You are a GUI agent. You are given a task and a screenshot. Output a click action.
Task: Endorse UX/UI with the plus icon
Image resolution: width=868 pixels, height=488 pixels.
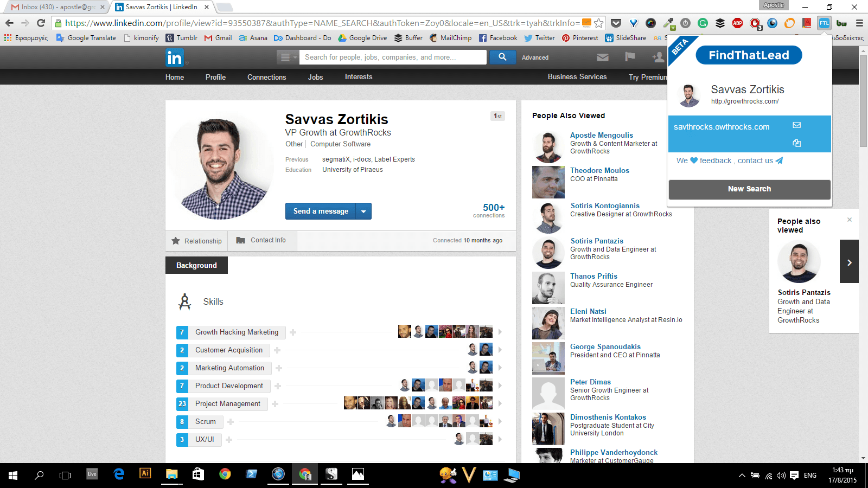click(229, 440)
